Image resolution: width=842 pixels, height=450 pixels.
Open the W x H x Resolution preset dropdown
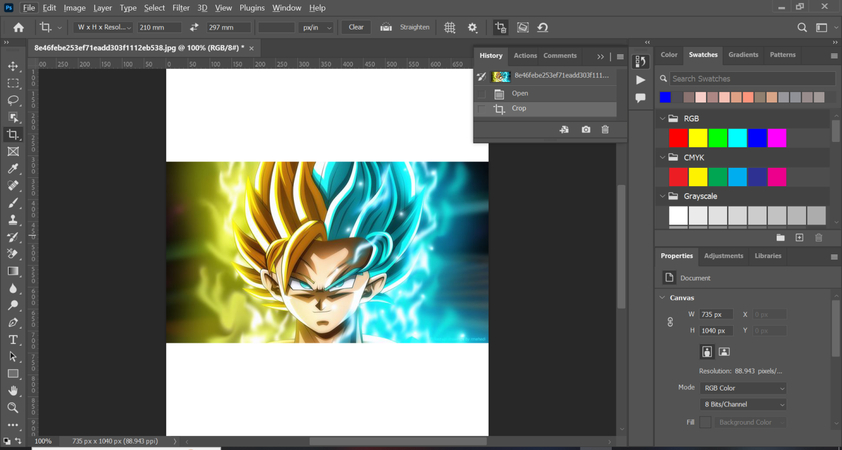[103, 27]
